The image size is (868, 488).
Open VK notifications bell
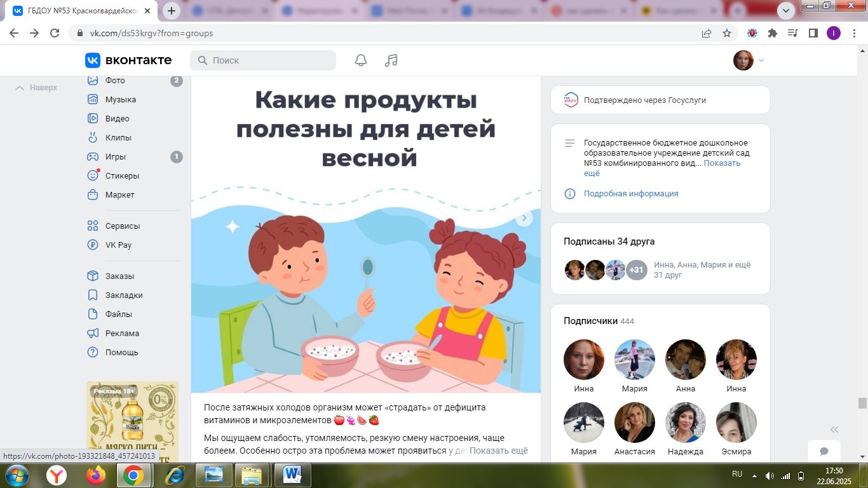tap(361, 60)
